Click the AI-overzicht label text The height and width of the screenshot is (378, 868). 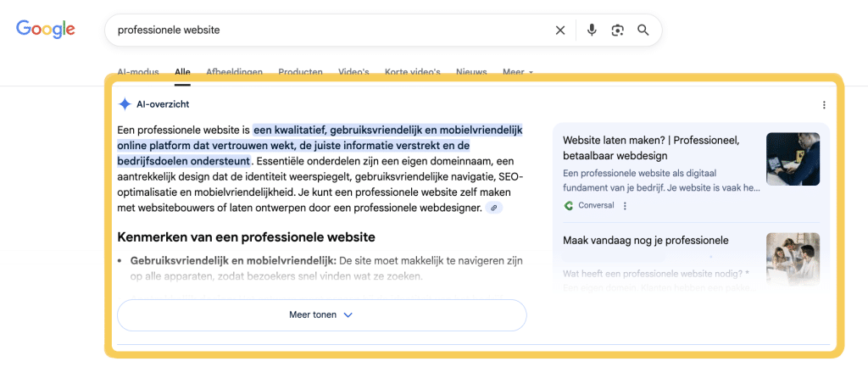(163, 104)
